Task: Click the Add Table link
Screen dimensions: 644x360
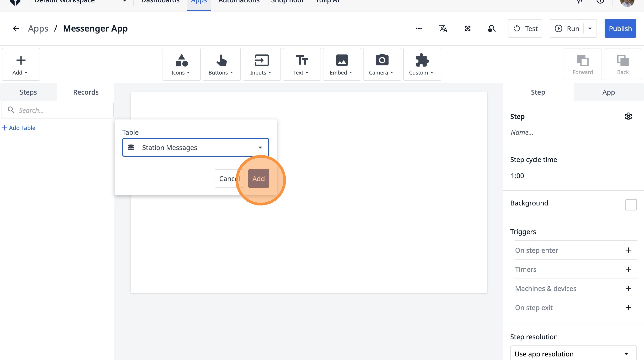Action: 19,128
